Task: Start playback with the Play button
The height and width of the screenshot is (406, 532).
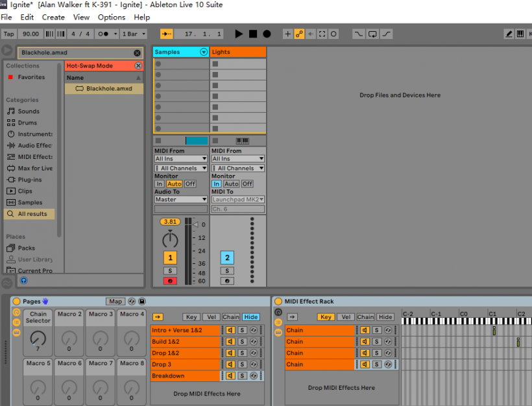Action: click(x=239, y=34)
